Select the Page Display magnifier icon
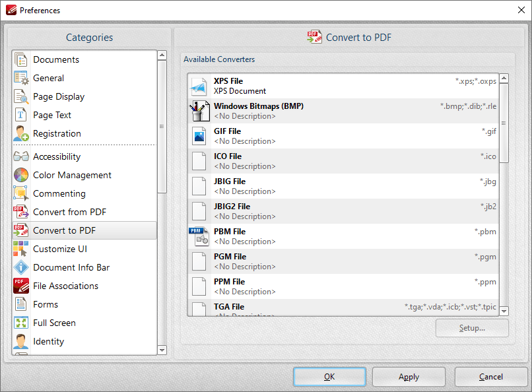This screenshot has height=392, width=532. (x=21, y=96)
